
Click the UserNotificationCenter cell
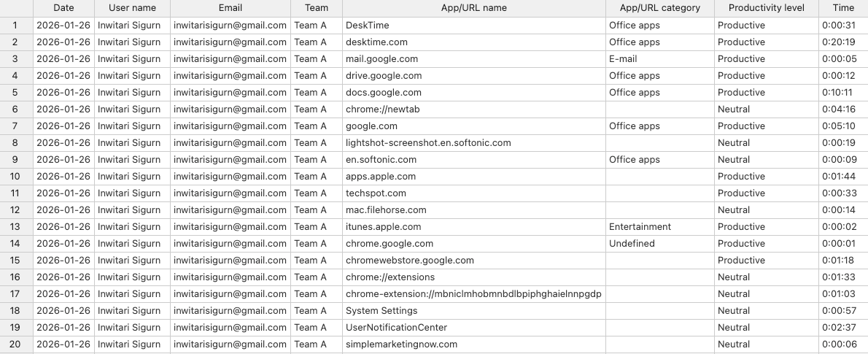click(474, 328)
